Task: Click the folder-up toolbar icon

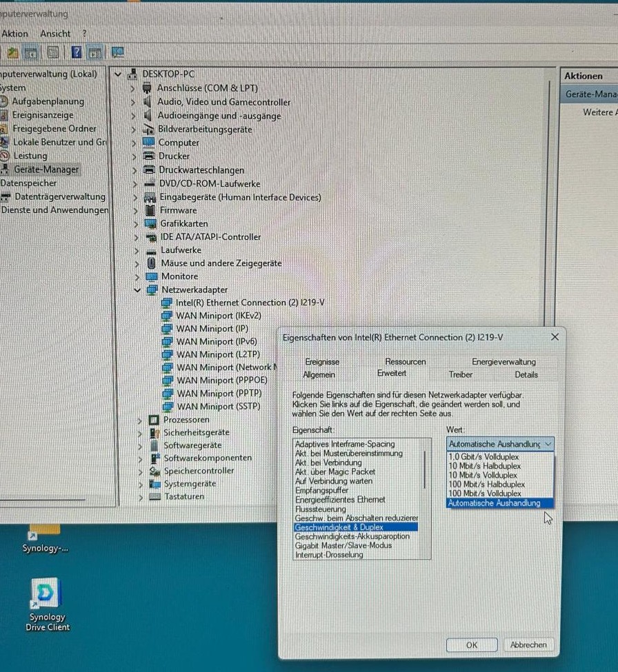Action: click(x=13, y=52)
